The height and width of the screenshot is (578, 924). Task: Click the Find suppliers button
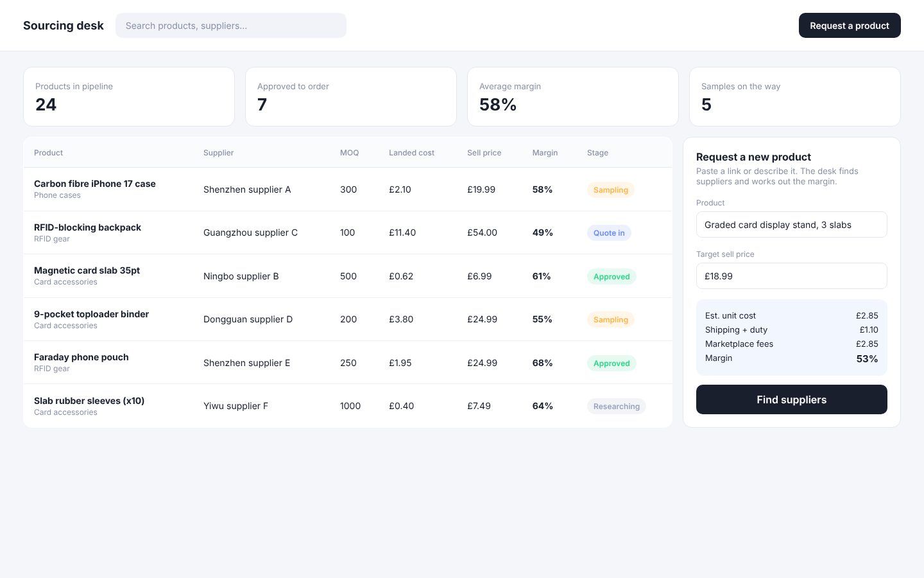pyautogui.click(x=791, y=399)
